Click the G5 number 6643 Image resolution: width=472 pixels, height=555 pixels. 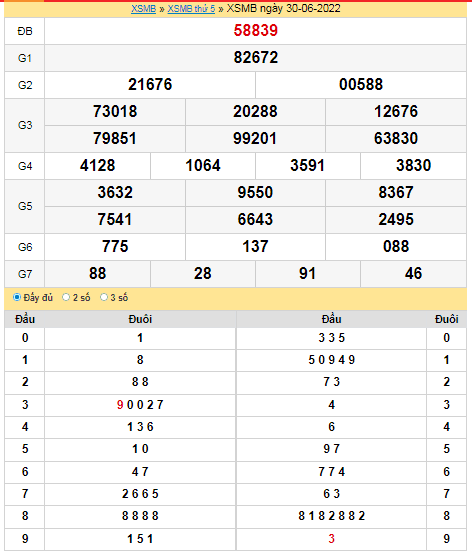(x=255, y=219)
